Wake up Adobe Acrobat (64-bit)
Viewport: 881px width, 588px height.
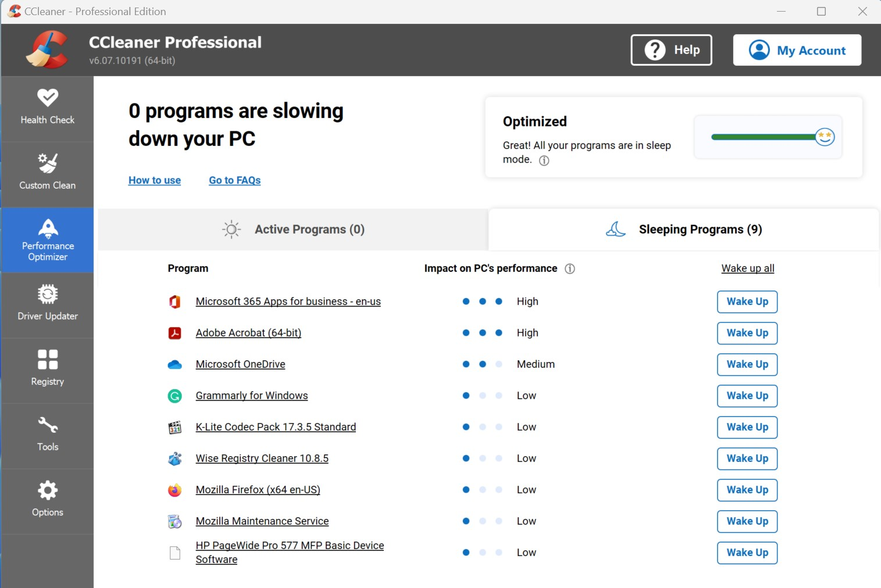point(747,333)
